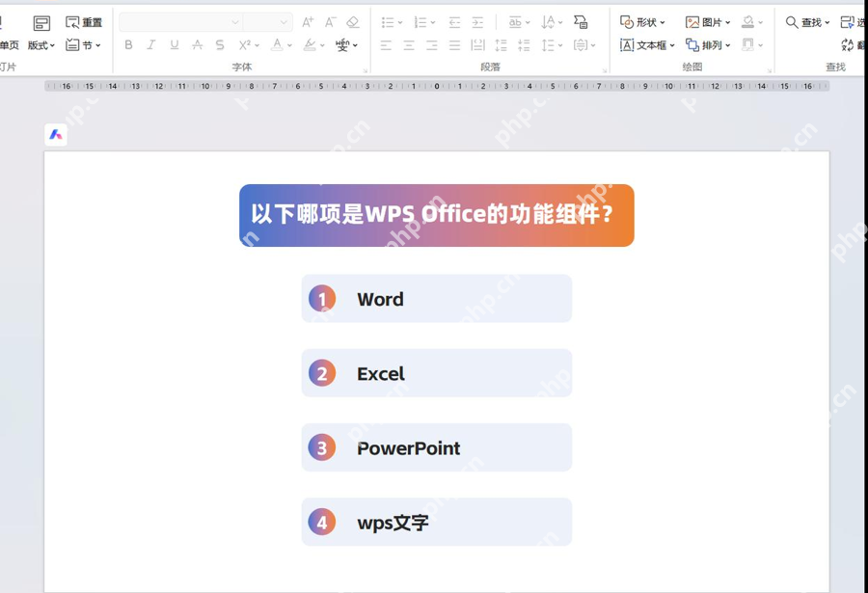
Task: Apply bulleted list
Action: [x=388, y=22]
